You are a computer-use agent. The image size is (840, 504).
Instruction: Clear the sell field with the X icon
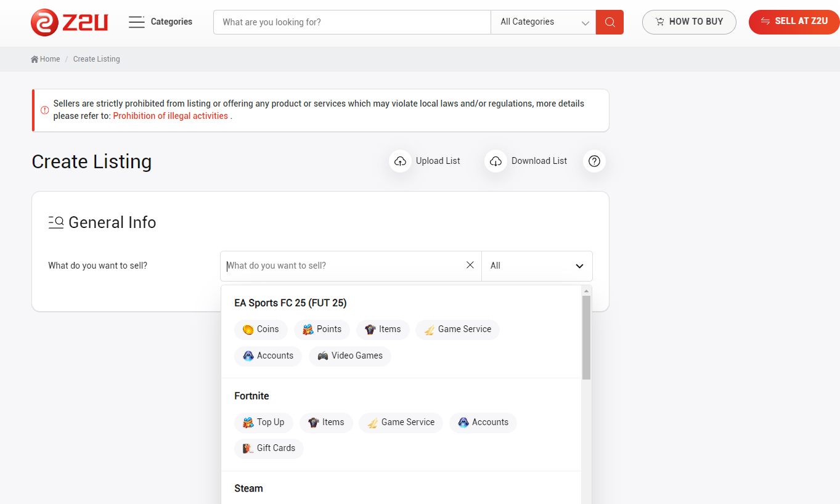(470, 265)
